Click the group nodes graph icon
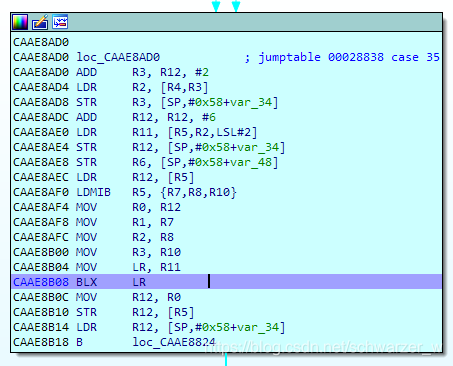The image size is (453, 366). 60,22
